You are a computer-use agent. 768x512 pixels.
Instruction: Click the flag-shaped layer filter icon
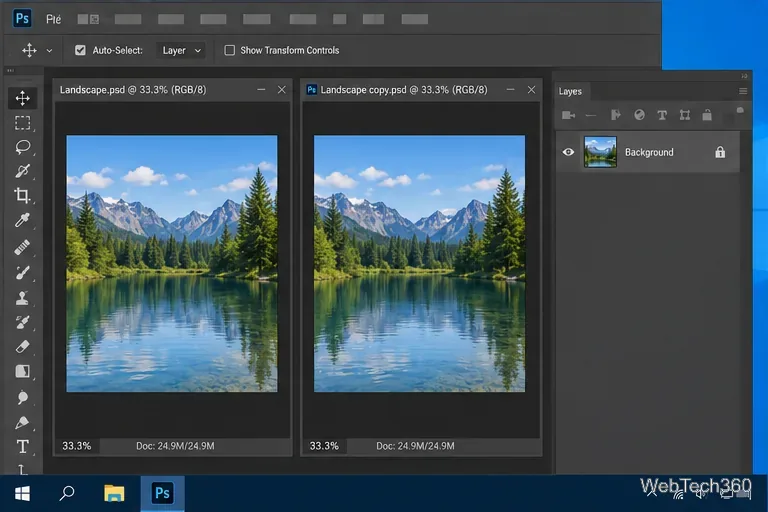click(x=616, y=115)
